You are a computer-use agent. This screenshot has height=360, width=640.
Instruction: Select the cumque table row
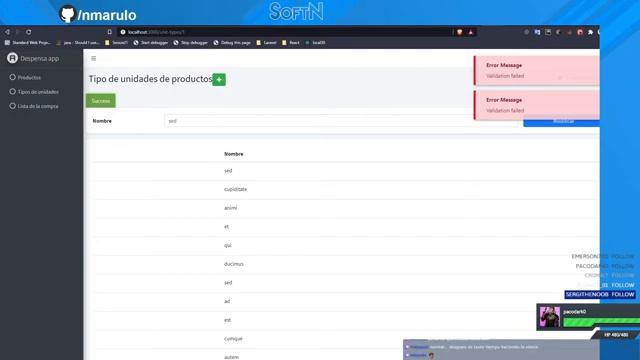(346, 339)
